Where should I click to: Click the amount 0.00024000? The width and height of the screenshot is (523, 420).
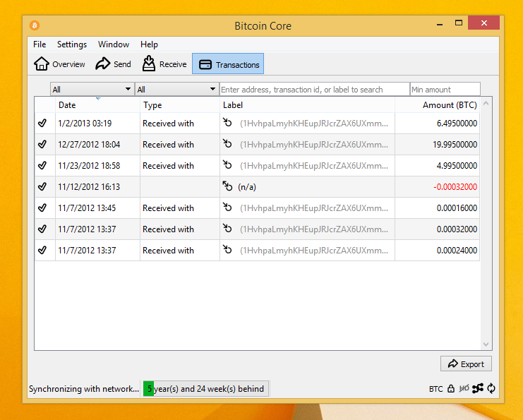[457, 251]
